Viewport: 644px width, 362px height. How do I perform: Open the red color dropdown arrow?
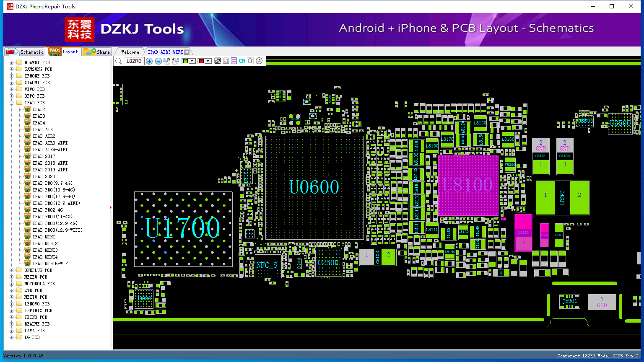[x=208, y=61]
